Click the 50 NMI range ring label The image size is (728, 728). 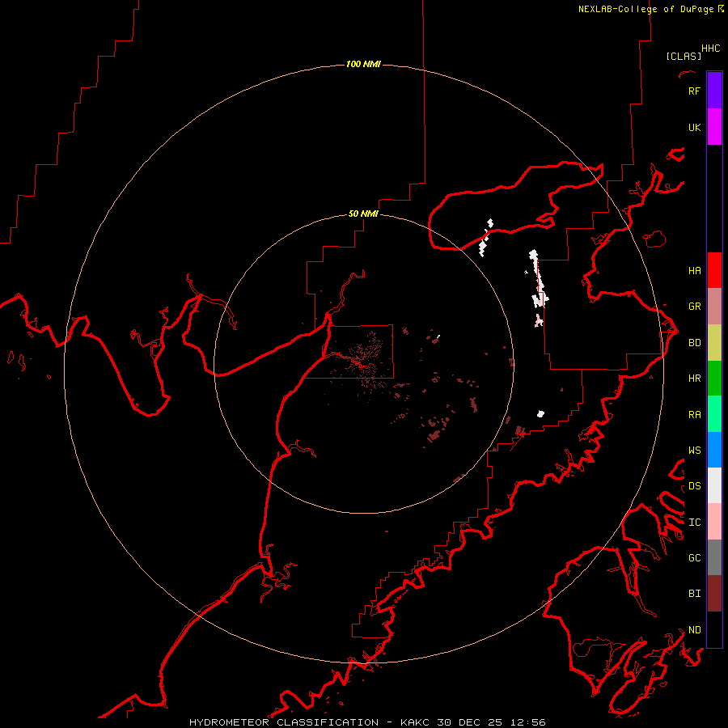(363, 214)
